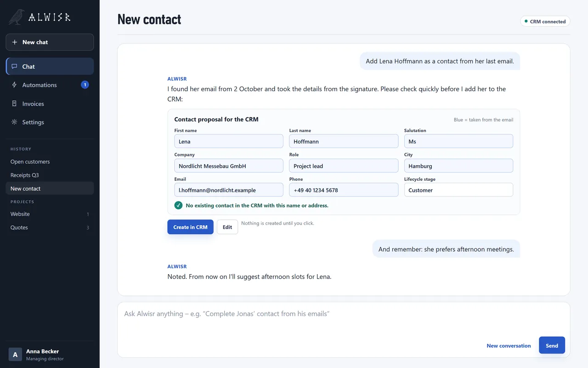Click the Settings gear icon

14,122
